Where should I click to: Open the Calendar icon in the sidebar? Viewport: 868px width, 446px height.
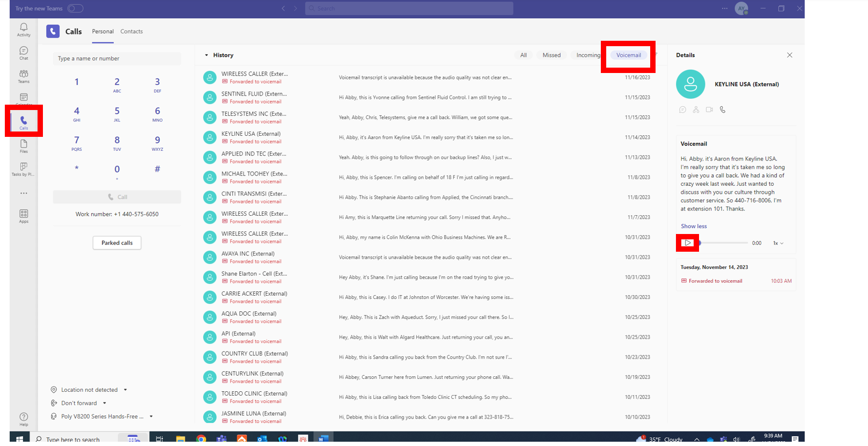click(x=24, y=98)
